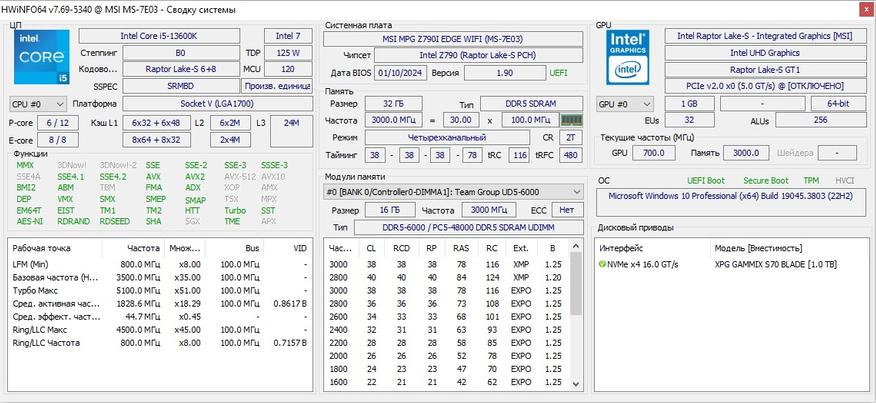Click the 'SRMBD' SSPEC field
The height and width of the screenshot is (403, 876).
180,87
